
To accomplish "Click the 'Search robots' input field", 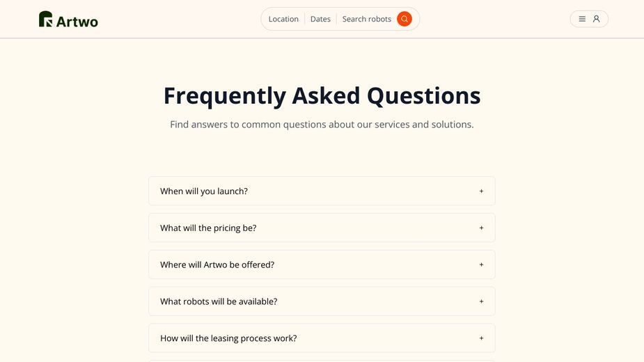I will [367, 19].
